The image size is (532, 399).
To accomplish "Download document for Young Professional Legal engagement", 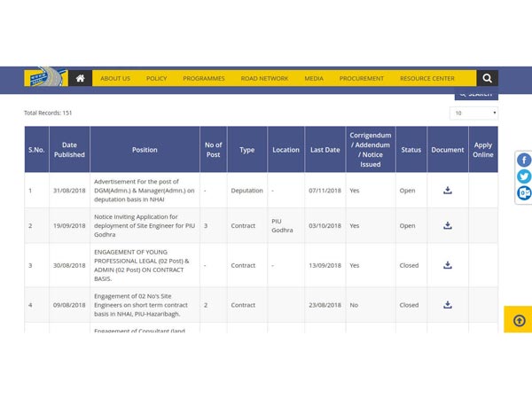I will [x=448, y=265].
